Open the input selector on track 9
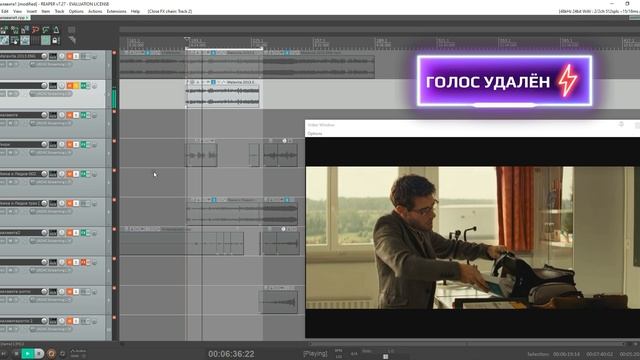Viewport: 640px width, 360px height. (x=51, y=300)
